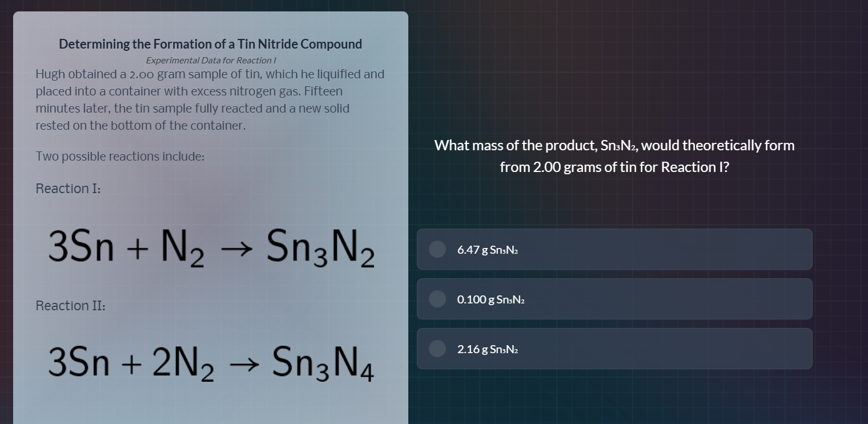Click the Experimental Data for Reaction I subtitle
Screen dimensions: 868x424
pos(210,60)
